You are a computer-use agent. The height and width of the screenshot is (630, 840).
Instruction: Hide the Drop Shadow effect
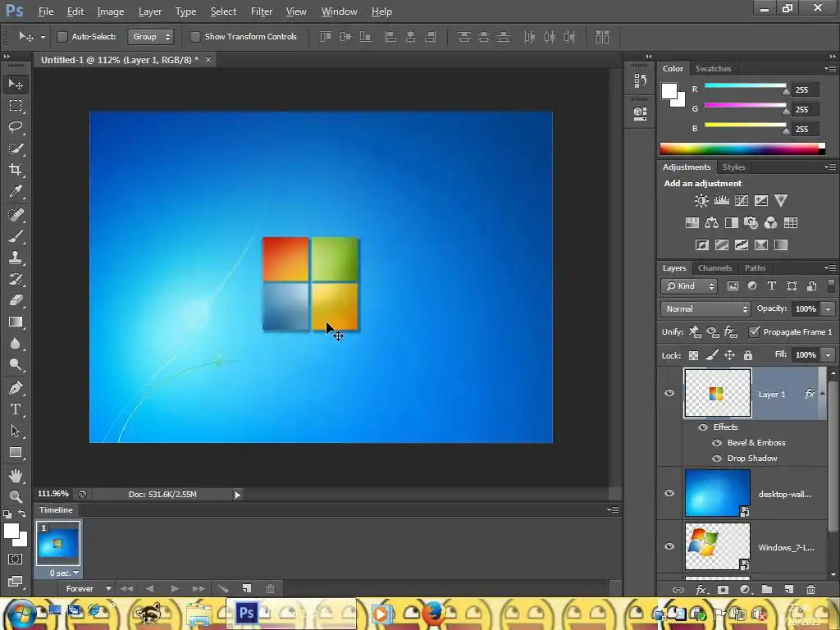click(717, 458)
